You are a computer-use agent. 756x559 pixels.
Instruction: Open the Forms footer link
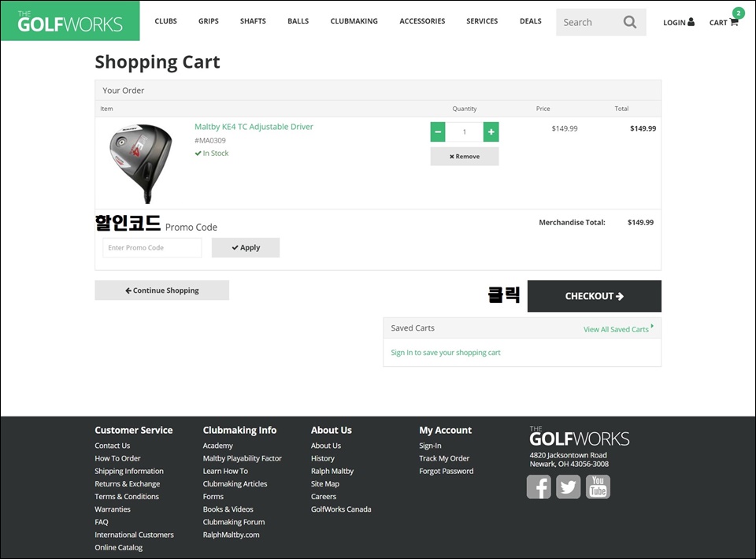(x=213, y=496)
